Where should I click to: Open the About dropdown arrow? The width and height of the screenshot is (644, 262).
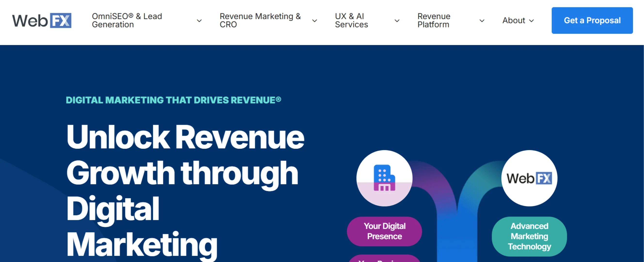click(532, 21)
